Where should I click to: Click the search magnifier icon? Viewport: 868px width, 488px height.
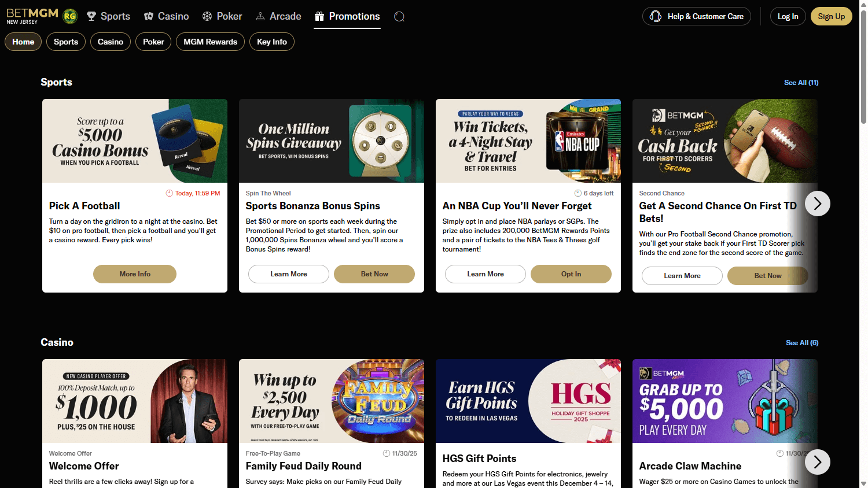click(x=399, y=17)
